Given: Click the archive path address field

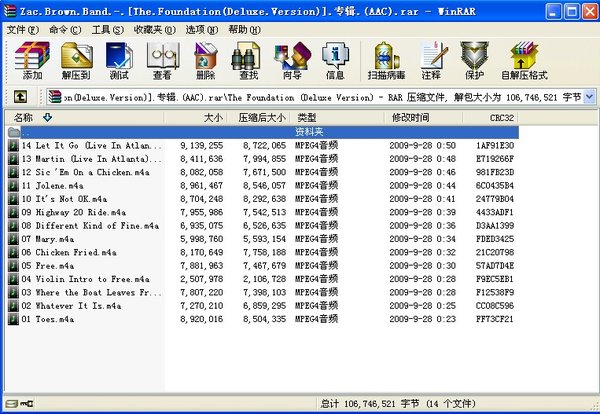Looking at the screenshot, I should pos(321,97).
